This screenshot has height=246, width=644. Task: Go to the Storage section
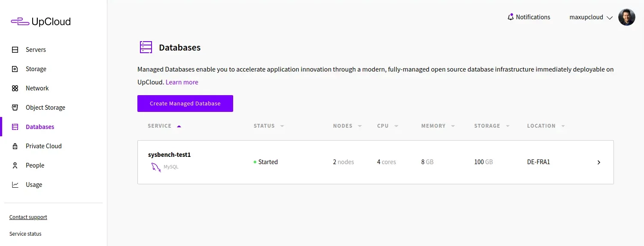(36, 69)
